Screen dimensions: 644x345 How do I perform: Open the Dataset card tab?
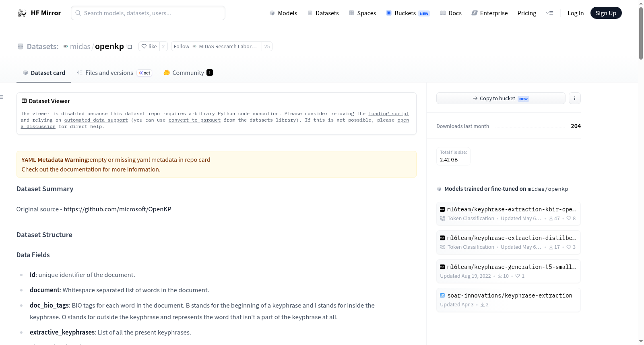pos(43,73)
